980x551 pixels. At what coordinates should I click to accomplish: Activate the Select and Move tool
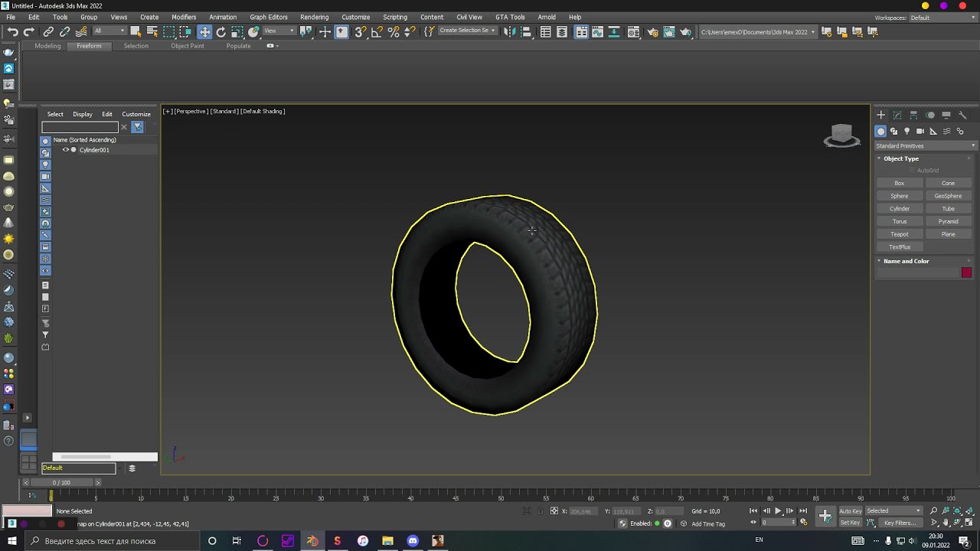[204, 31]
